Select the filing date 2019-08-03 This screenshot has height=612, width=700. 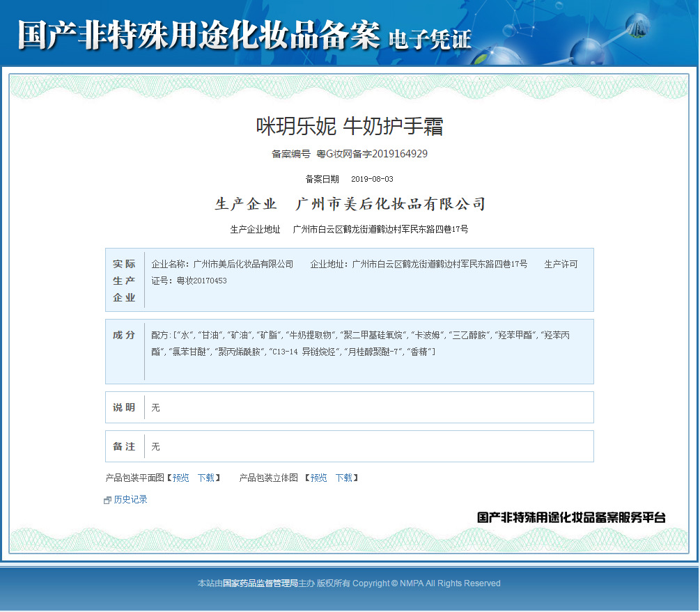tap(372, 179)
